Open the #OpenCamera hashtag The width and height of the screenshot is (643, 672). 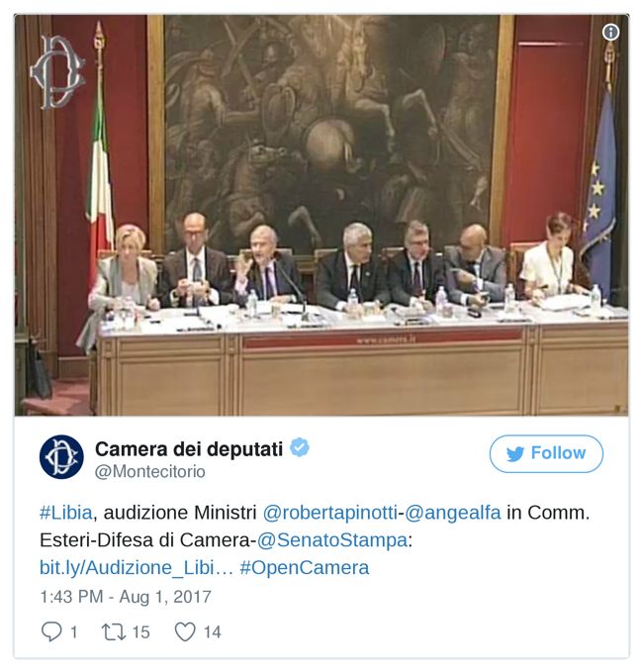[305, 567]
